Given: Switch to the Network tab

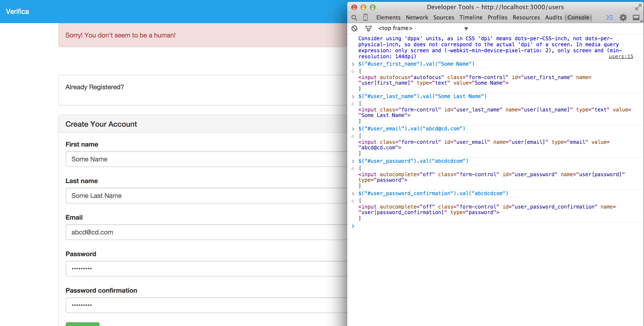Looking at the screenshot, I should click(x=417, y=18).
